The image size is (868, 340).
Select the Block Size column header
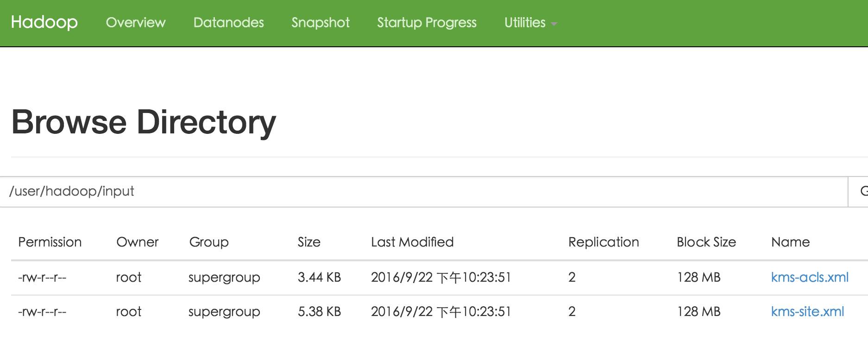click(x=706, y=242)
